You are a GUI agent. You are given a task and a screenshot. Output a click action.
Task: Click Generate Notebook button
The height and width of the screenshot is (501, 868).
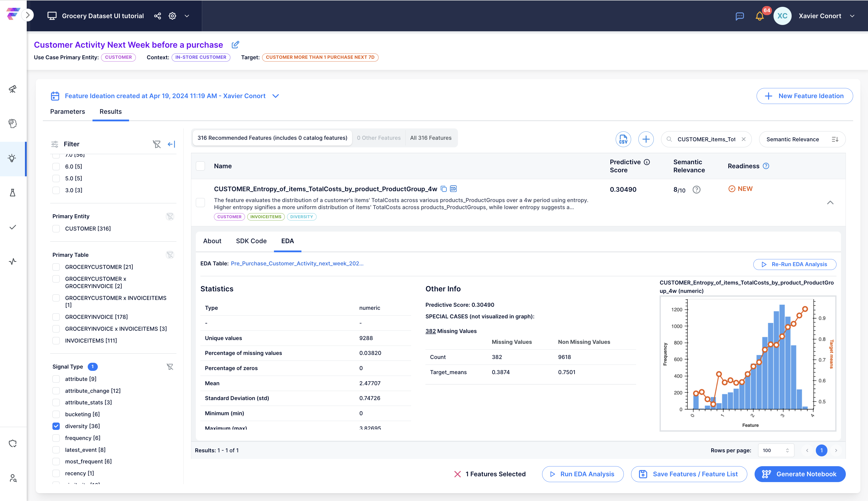click(800, 474)
